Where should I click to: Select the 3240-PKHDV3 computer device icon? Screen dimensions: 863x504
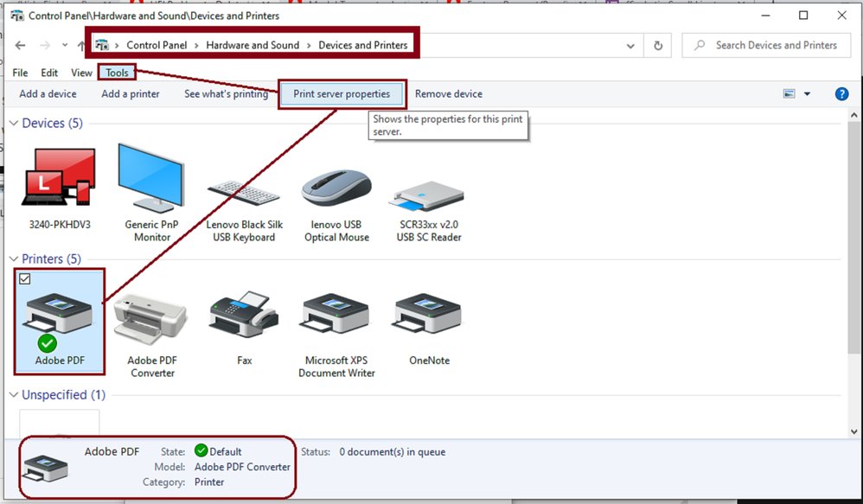tap(59, 178)
